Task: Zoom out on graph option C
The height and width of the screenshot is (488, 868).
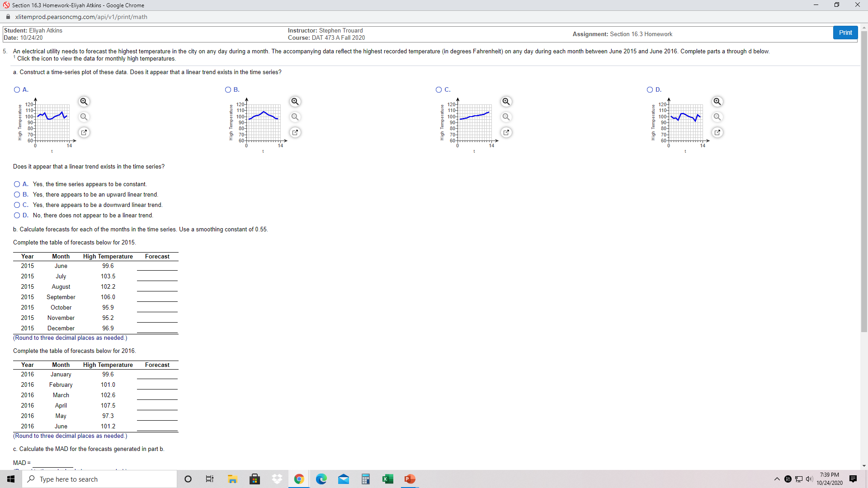Action: coord(506,117)
